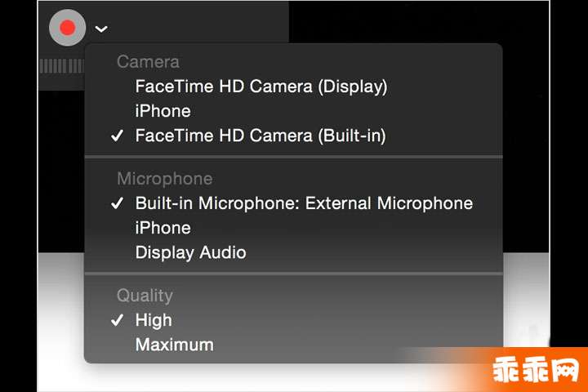Click the checkmark beside FaceTime HD Camera (Built-in)
Image resolution: width=588 pixels, height=392 pixels.
click(117, 136)
